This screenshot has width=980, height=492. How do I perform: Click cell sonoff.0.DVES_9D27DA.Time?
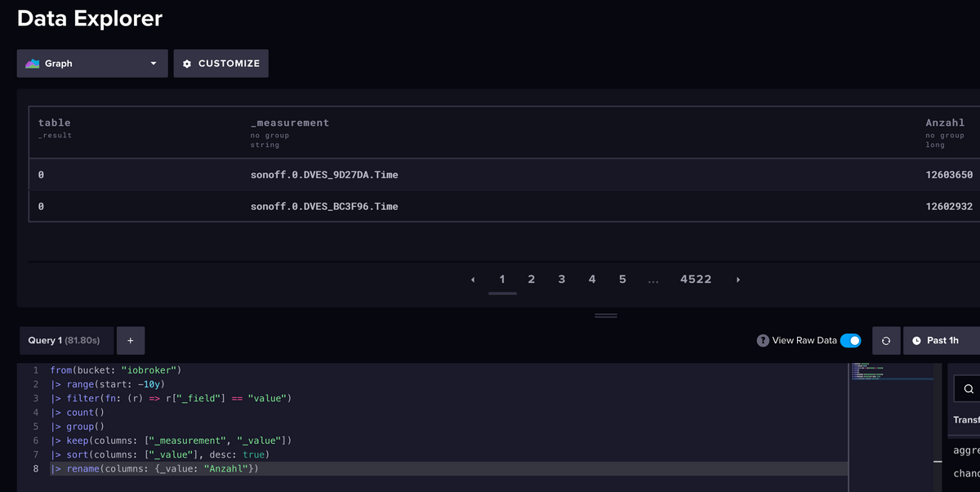324,175
